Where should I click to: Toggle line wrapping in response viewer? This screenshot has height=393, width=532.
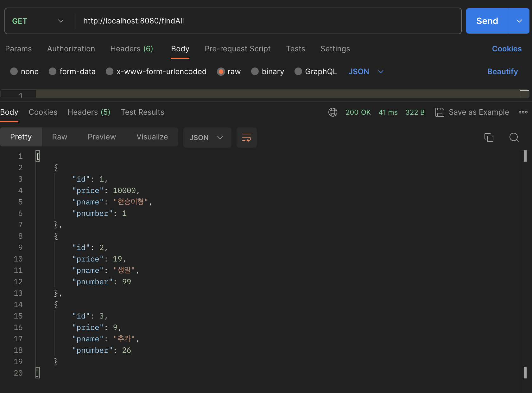(x=246, y=138)
